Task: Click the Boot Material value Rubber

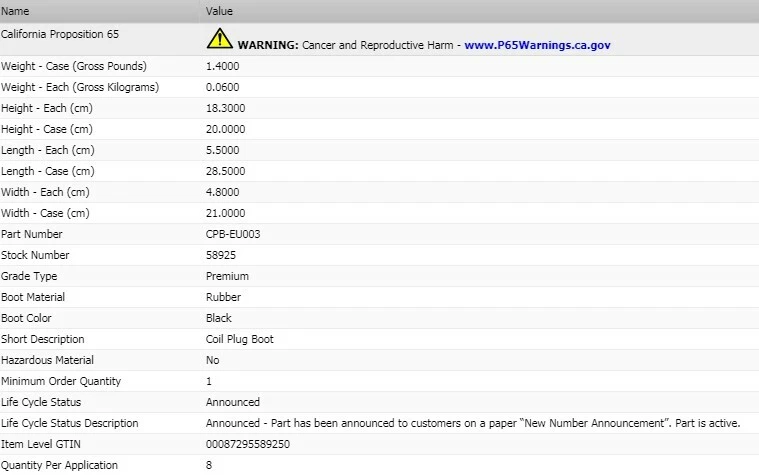Action: click(x=223, y=297)
